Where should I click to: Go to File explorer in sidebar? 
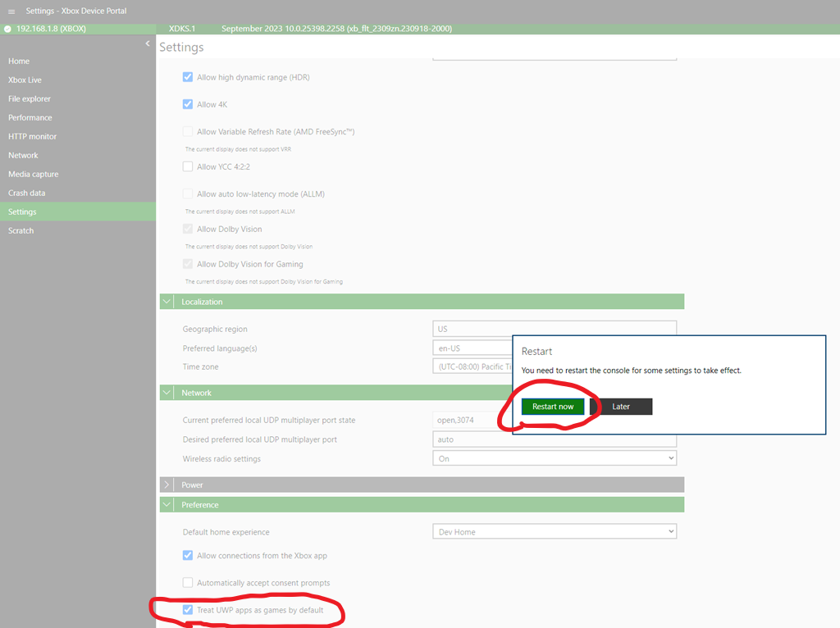30,99
